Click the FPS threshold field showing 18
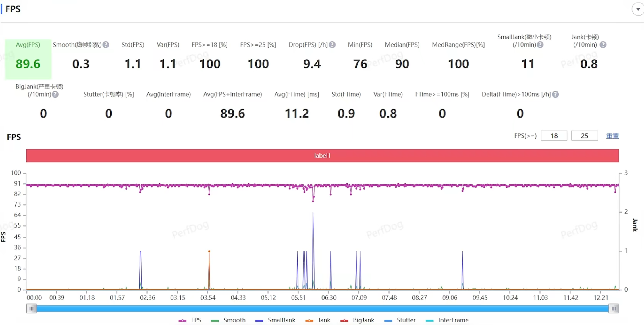The height and width of the screenshot is (325, 644). tap(554, 136)
